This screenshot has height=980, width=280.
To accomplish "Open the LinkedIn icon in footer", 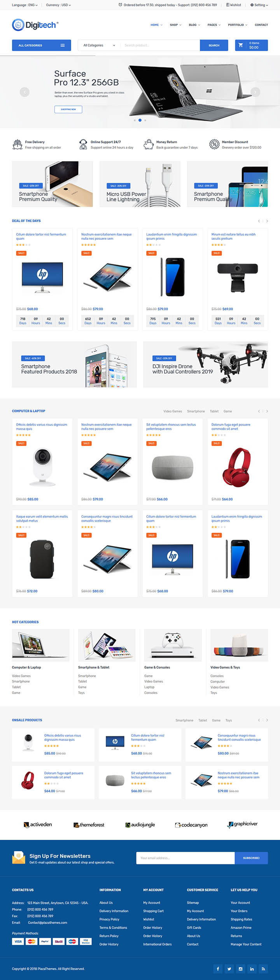I will coord(252,969).
